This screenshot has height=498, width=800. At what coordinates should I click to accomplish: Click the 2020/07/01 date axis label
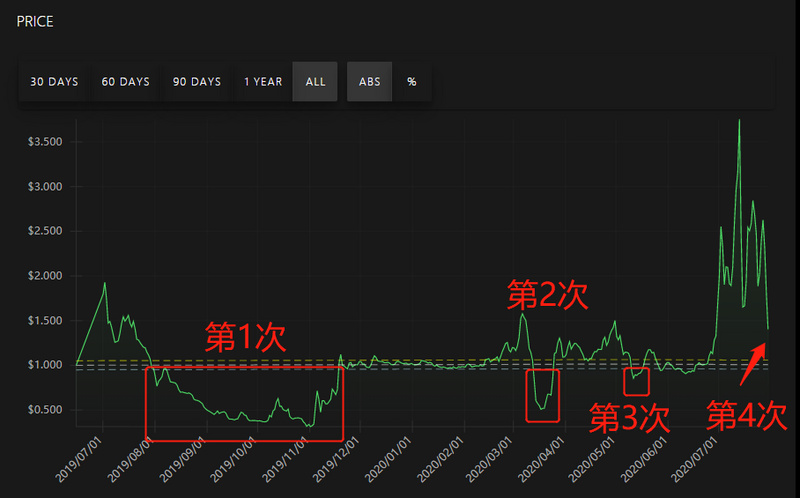695,459
